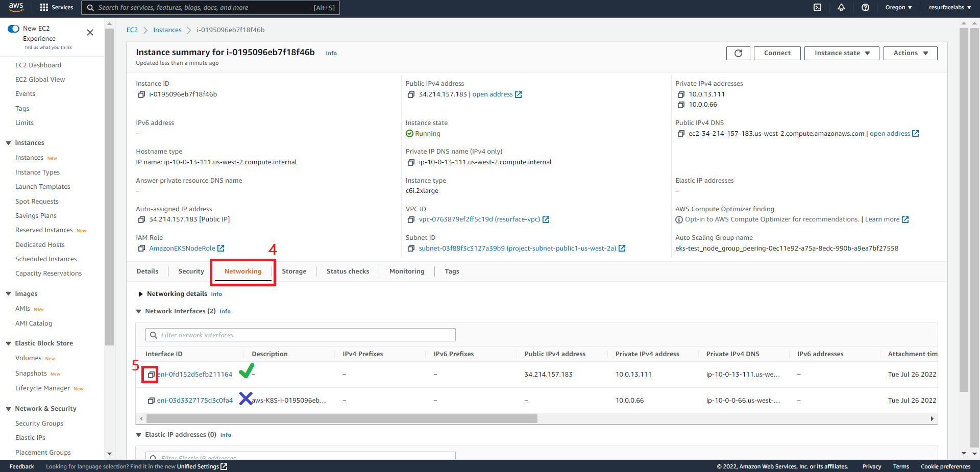Open the project-subnet-public1 subnet link
Screen dimensions: 980x472
518,249
